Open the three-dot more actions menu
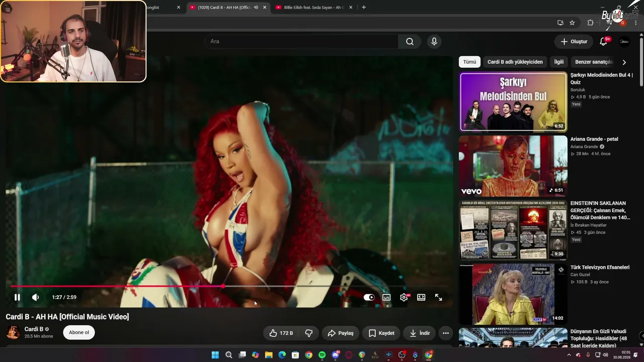 [x=446, y=333]
